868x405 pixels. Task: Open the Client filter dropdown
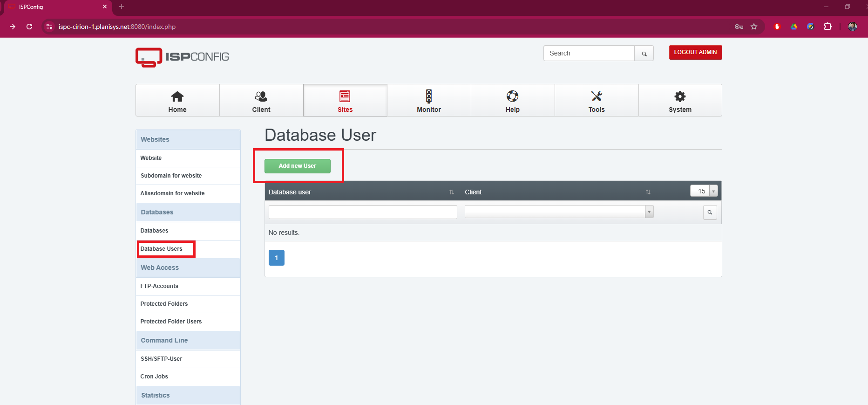point(559,212)
